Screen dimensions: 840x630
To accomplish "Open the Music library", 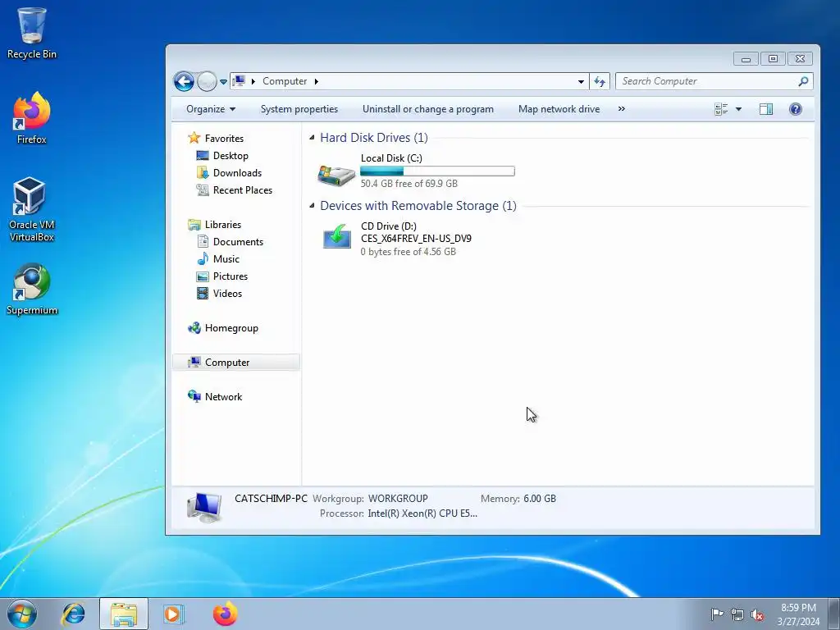I will pyautogui.click(x=226, y=258).
